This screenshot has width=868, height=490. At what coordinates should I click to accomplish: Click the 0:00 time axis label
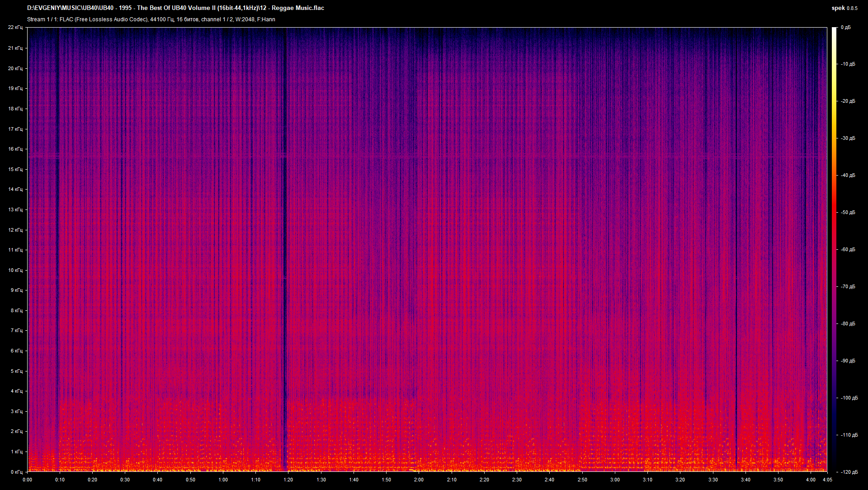[27, 480]
